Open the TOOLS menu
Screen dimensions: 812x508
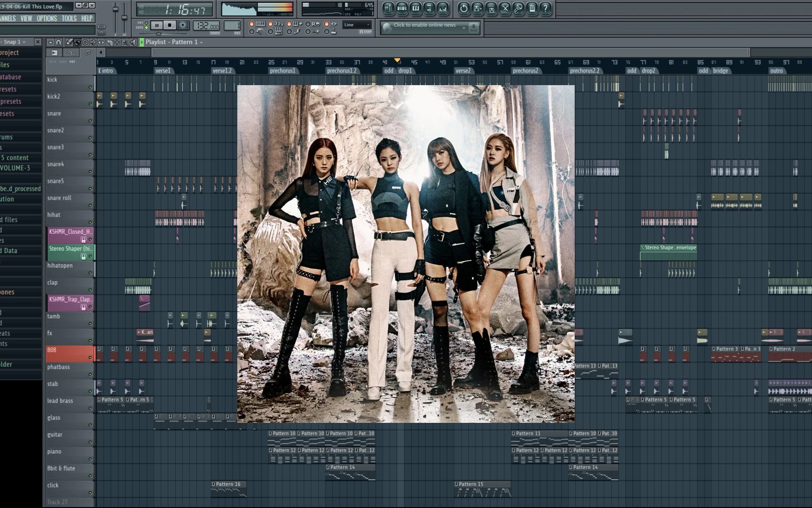[69, 18]
